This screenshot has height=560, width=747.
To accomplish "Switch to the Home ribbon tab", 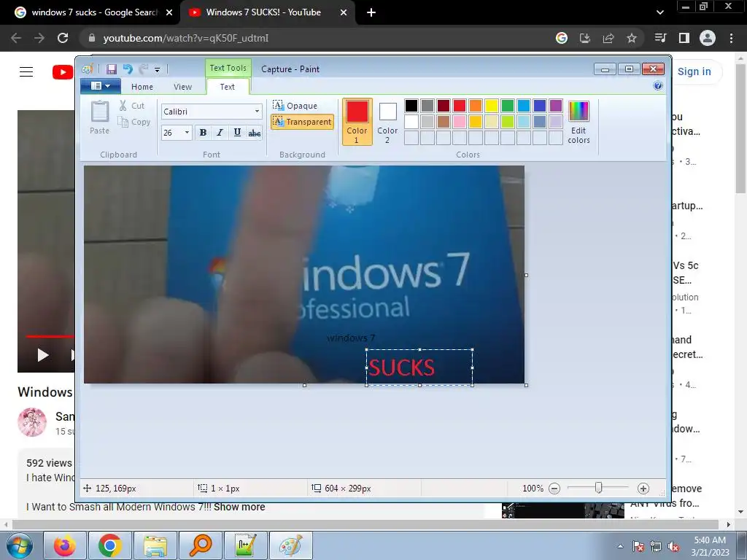I will [142, 87].
